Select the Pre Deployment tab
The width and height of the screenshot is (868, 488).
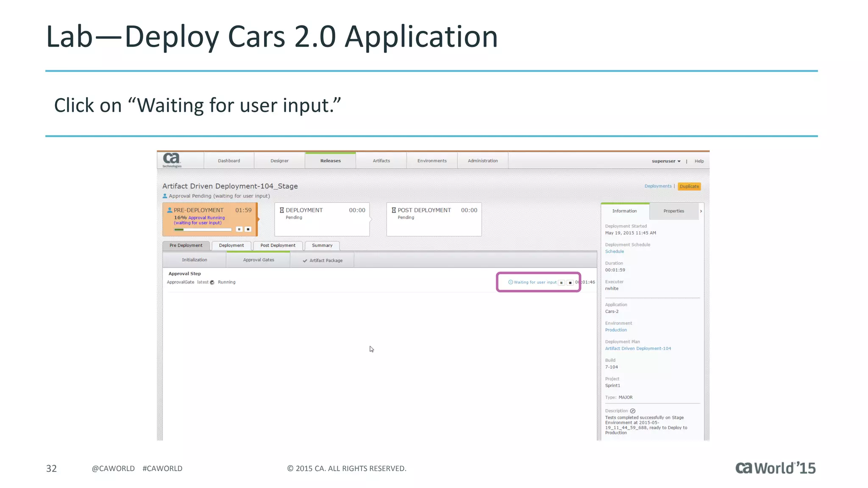pyautogui.click(x=186, y=245)
